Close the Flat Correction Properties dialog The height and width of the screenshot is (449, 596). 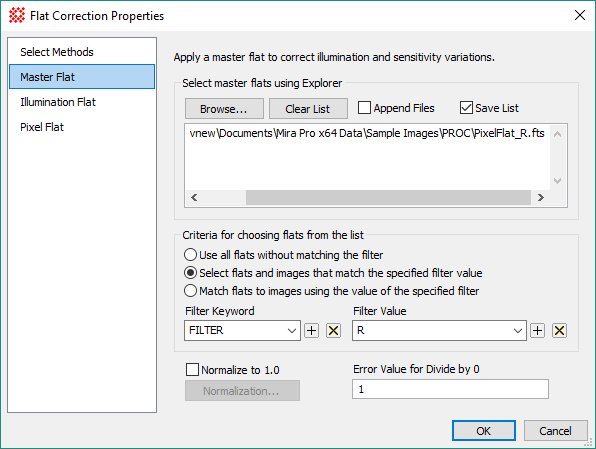pyautogui.click(x=580, y=15)
